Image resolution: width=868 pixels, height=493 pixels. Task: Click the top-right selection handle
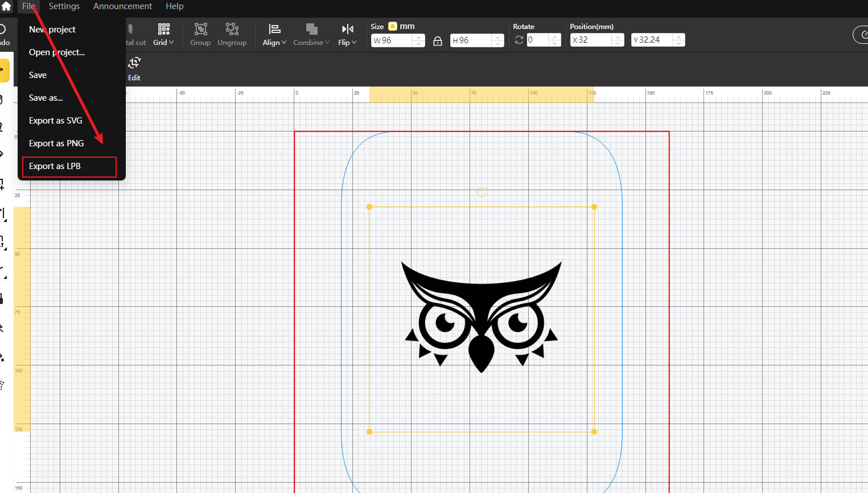tap(594, 207)
